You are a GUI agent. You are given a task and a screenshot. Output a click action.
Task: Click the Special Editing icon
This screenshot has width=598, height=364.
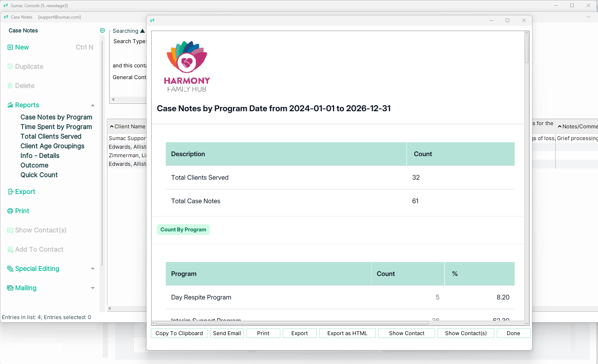10,269
